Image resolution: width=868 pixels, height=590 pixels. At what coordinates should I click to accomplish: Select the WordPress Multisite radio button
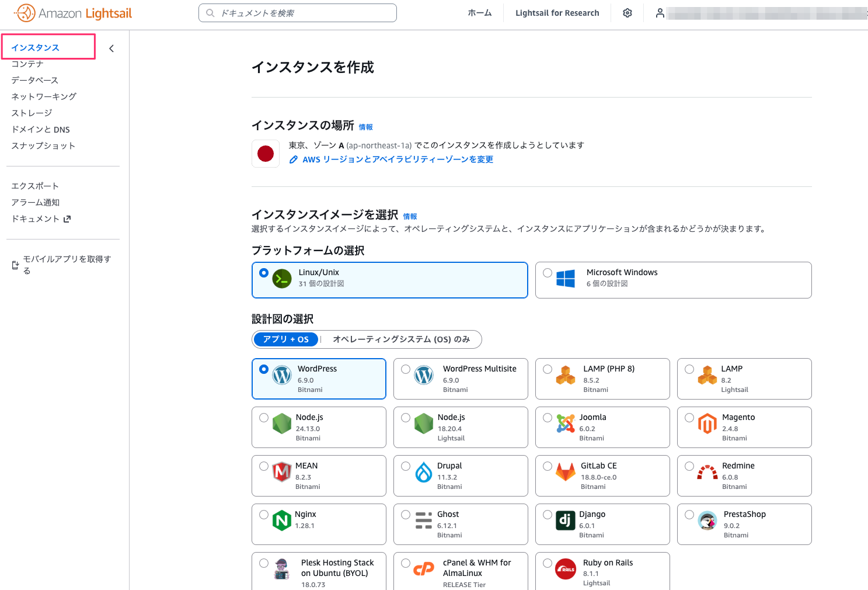click(406, 369)
